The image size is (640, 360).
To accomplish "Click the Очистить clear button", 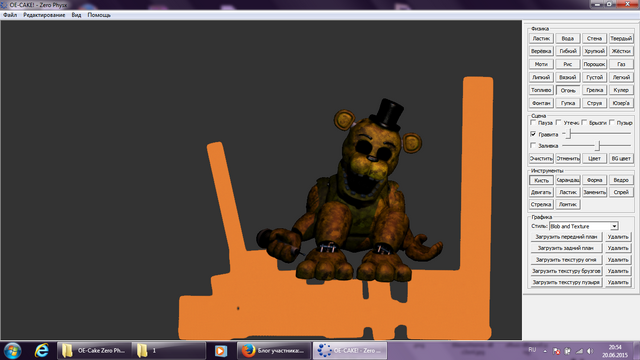I will point(541,158).
